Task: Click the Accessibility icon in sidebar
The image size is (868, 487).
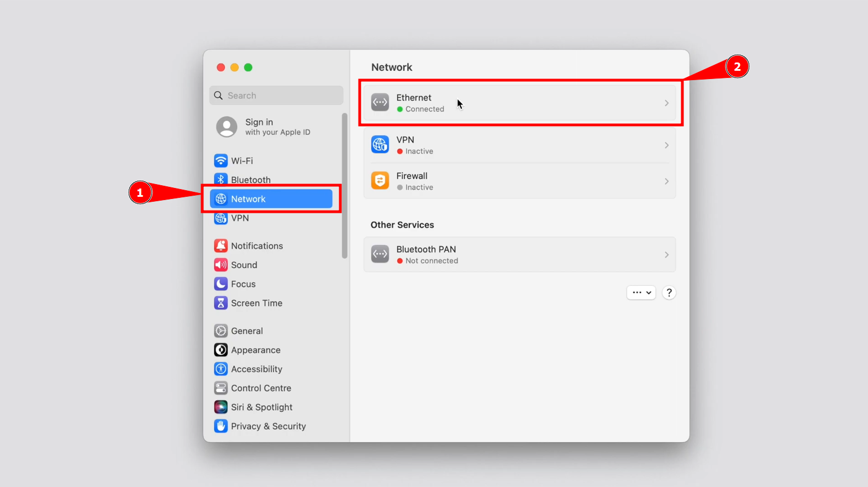Action: coord(220,369)
